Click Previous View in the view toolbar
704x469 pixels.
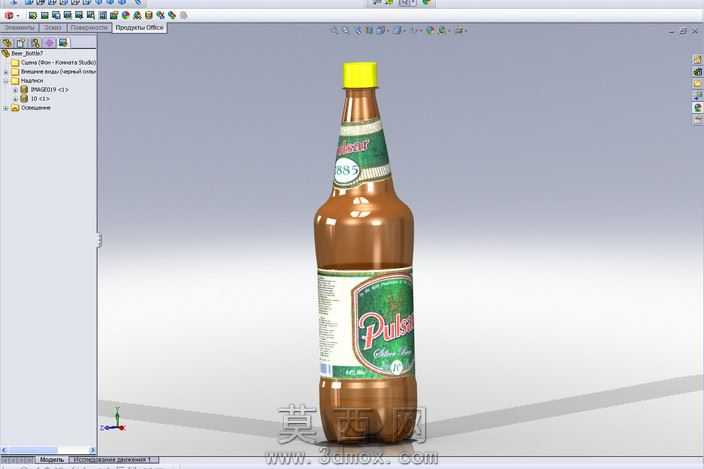click(358, 31)
